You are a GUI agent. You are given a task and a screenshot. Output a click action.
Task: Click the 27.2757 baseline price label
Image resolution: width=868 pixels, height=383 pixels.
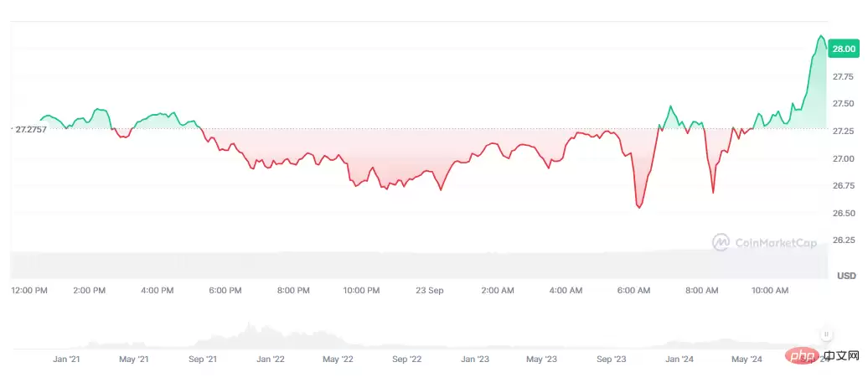[x=30, y=130]
